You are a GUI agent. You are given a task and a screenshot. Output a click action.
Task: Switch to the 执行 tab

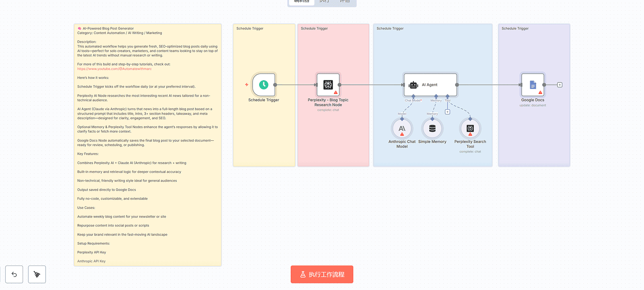click(324, 2)
